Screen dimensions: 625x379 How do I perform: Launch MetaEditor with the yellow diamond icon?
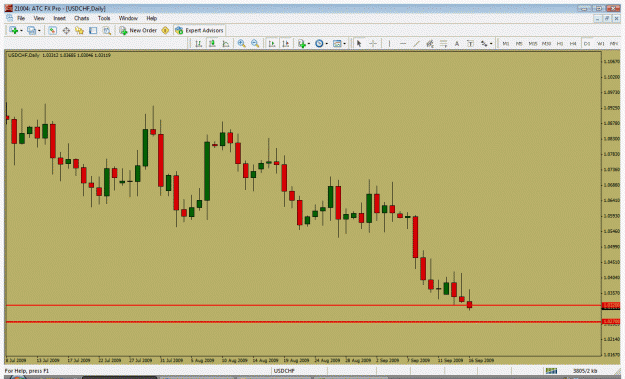pos(165,30)
